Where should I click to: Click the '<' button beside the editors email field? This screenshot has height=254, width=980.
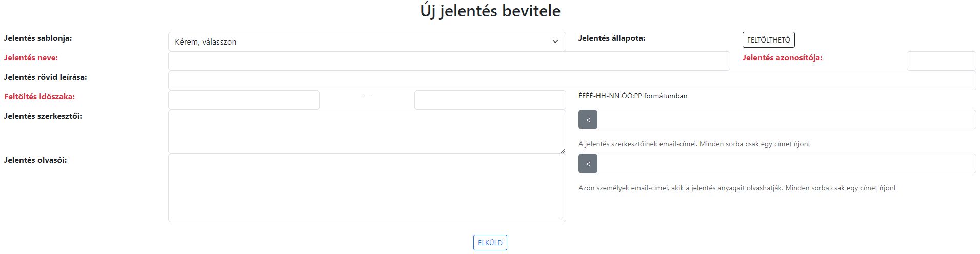pyautogui.click(x=588, y=119)
